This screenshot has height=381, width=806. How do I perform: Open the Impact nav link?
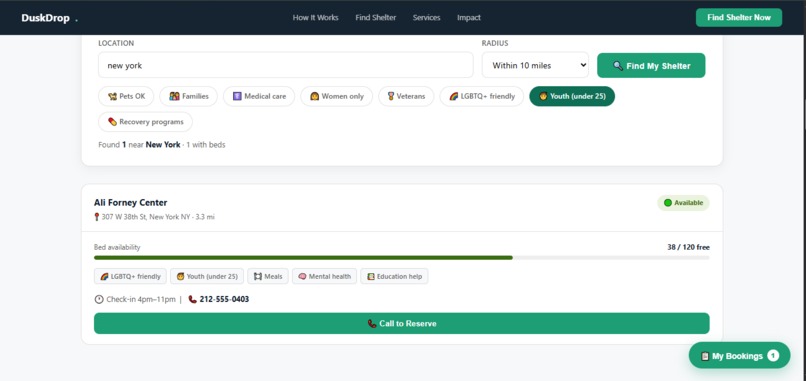coord(469,17)
